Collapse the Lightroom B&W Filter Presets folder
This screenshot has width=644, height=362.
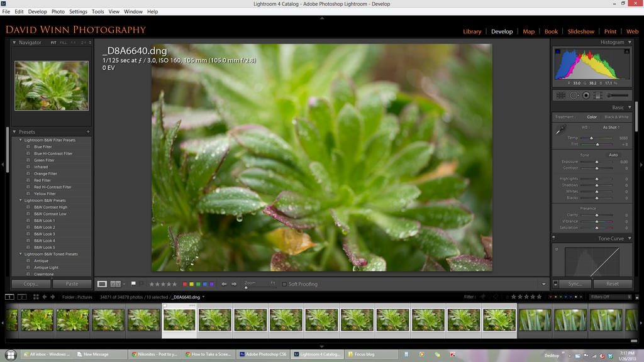pyautogui.click(x=20, y=140)
